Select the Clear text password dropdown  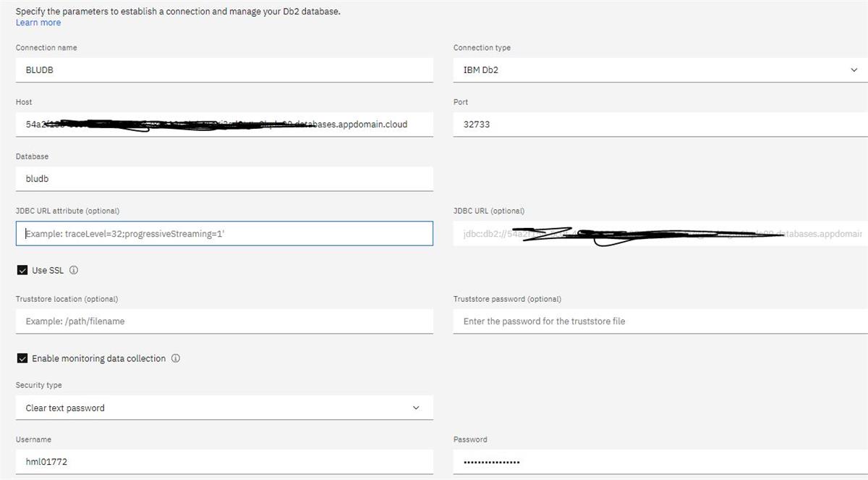point(224,408)
